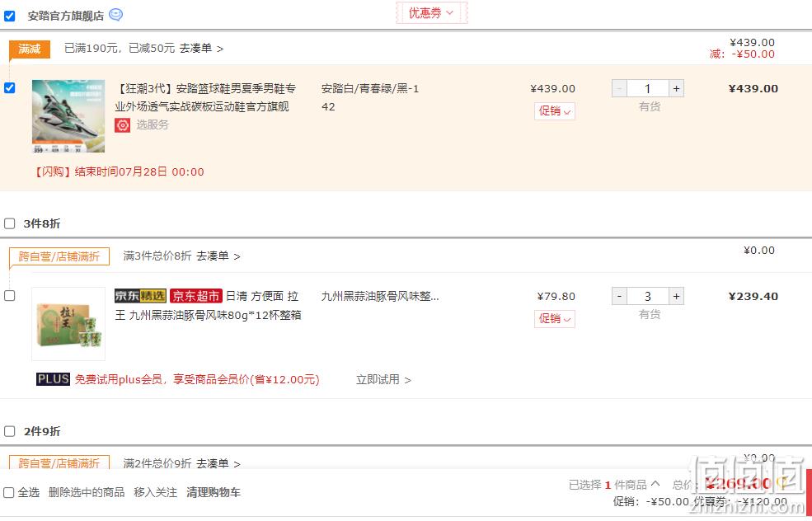Click the 减: -¥50.00 discount amount
The image size is (812, 521).
(742, 54)
